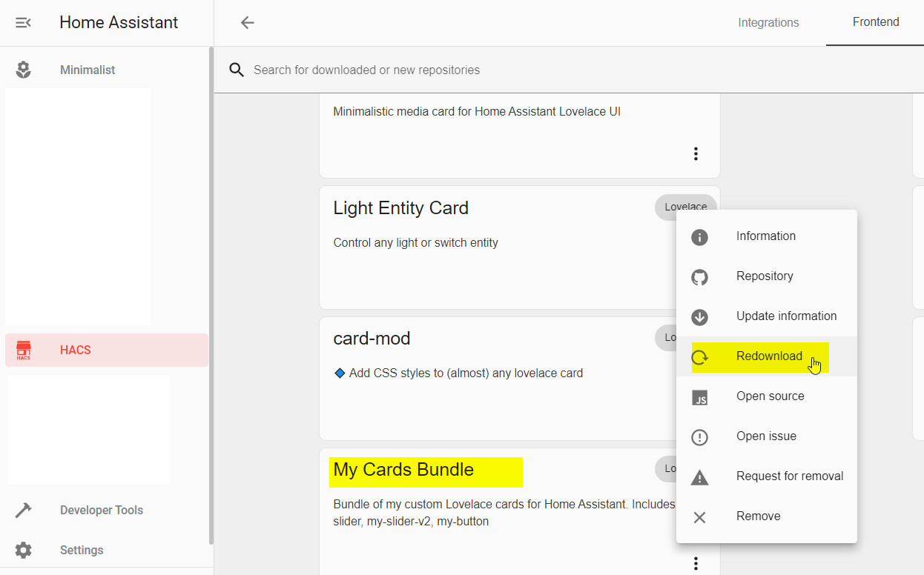Click 'Control any light or switch entity' text

pyautogui.click(x=416, y=242)
